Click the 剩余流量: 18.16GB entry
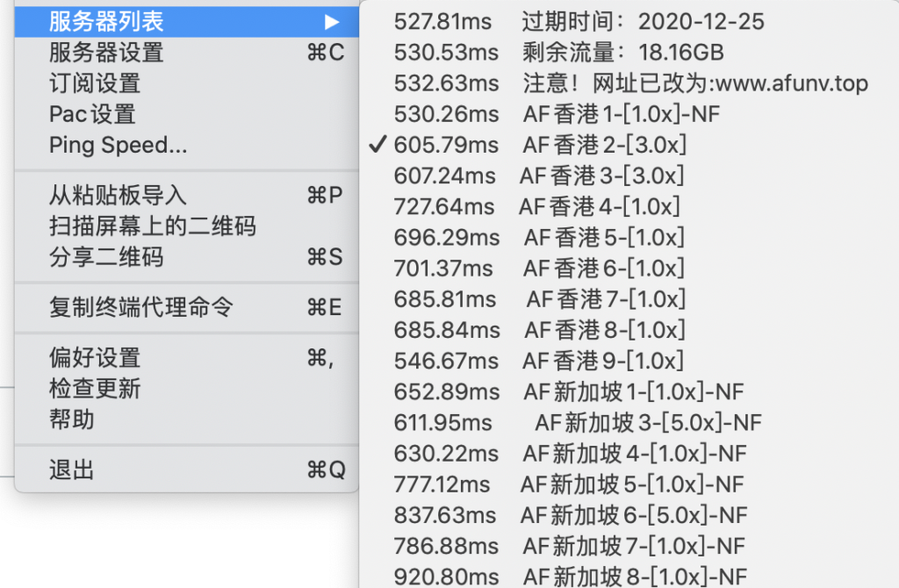The width and height of the screenshot is (899, 588). (x=629, y=53)
